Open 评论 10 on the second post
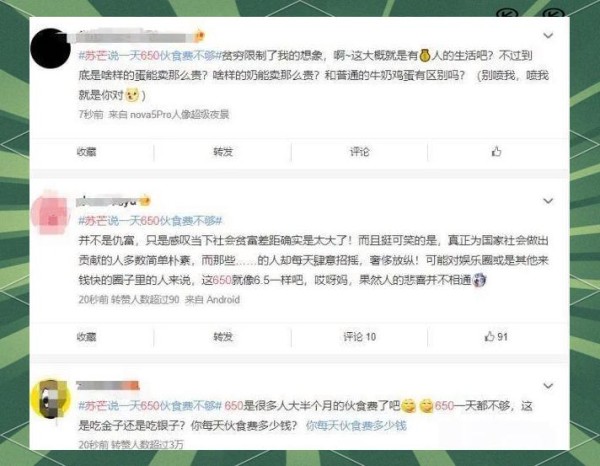This screenshot has width=600, height=466. (x=360, y=337)
